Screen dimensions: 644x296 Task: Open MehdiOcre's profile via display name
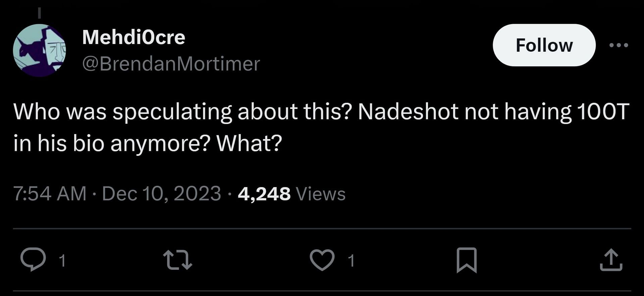pyautogui.click(x=134, y=38)
